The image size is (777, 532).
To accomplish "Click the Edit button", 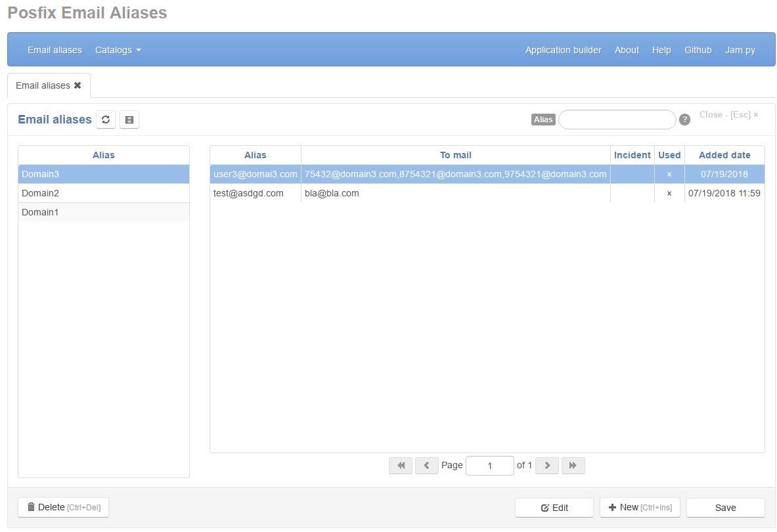I will 554,508.
